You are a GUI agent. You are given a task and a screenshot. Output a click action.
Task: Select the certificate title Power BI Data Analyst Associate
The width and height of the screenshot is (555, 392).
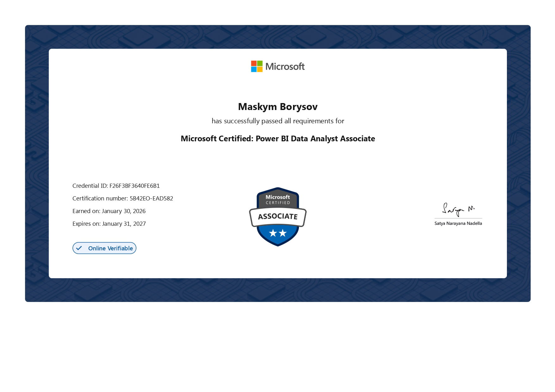[x=277, y=138]
